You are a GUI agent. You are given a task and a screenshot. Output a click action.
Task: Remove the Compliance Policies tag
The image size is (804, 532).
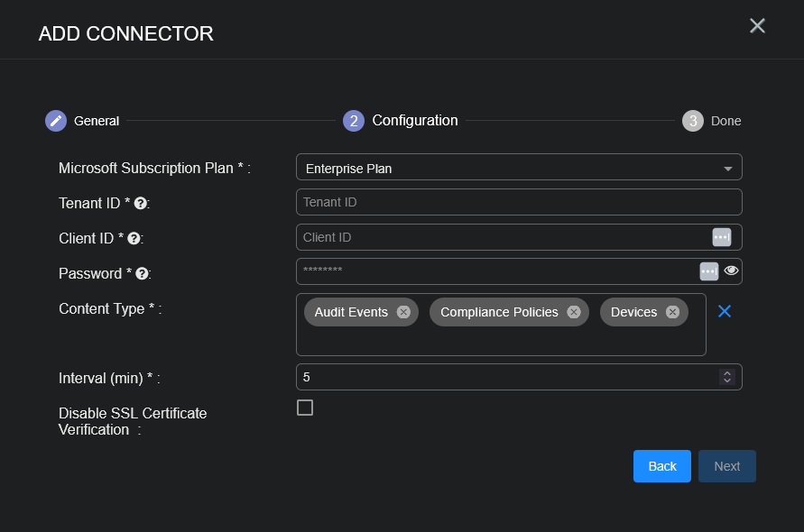tap(573, 312)
